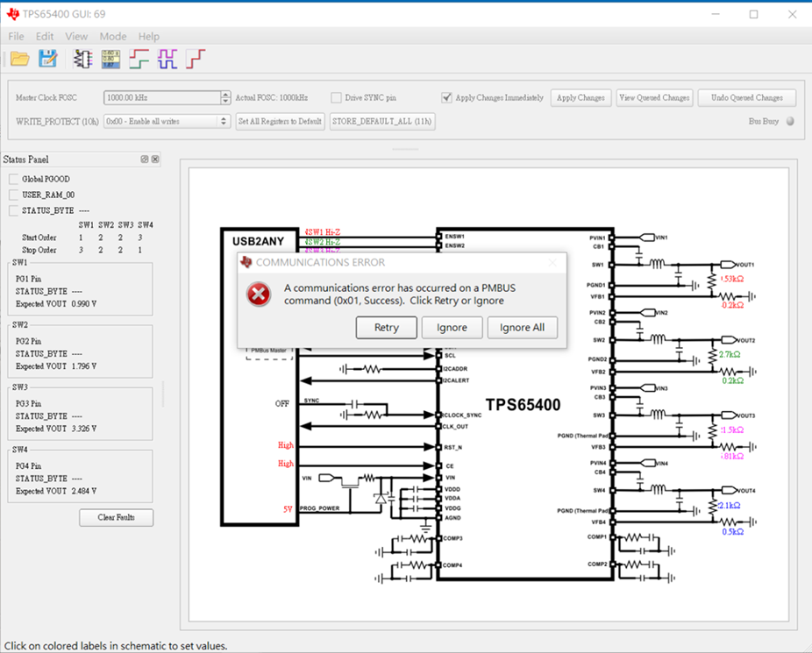Uncheck Apply Changes Immediately
812x653 pixels.
point(446,98)
